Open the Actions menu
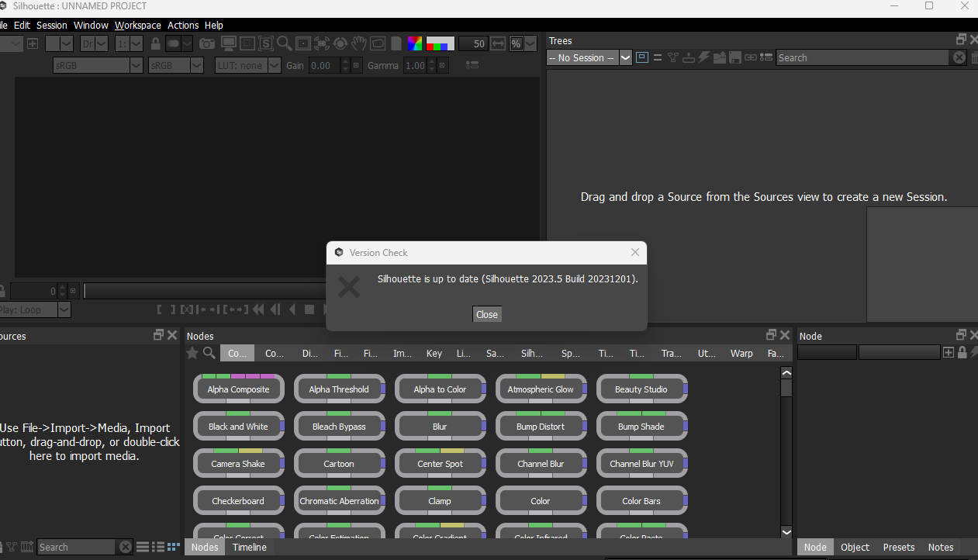 (183, 25)
